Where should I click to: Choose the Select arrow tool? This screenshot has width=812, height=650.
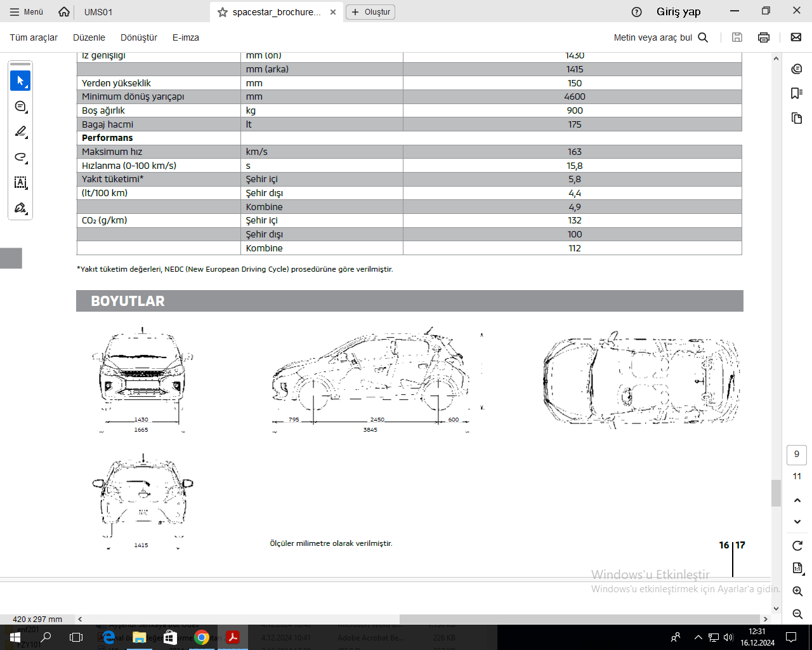coord(20,81)
